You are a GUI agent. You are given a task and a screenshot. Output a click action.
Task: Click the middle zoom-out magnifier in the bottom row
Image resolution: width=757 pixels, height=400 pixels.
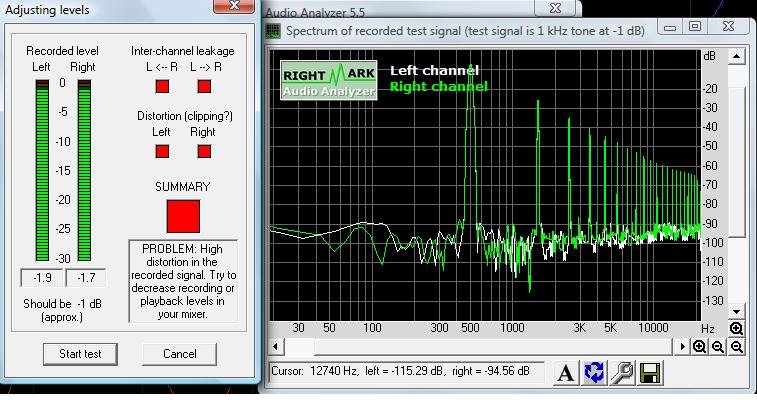click(x=718, y=346)
